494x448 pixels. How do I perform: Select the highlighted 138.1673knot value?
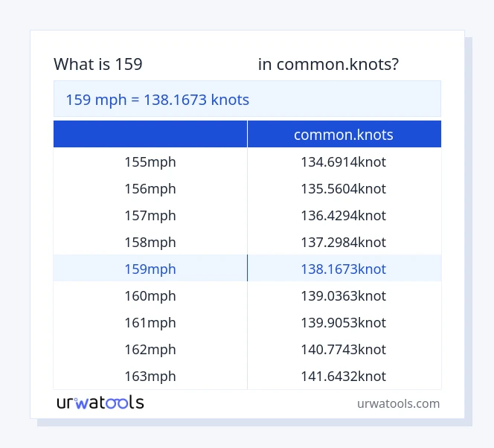344,269
